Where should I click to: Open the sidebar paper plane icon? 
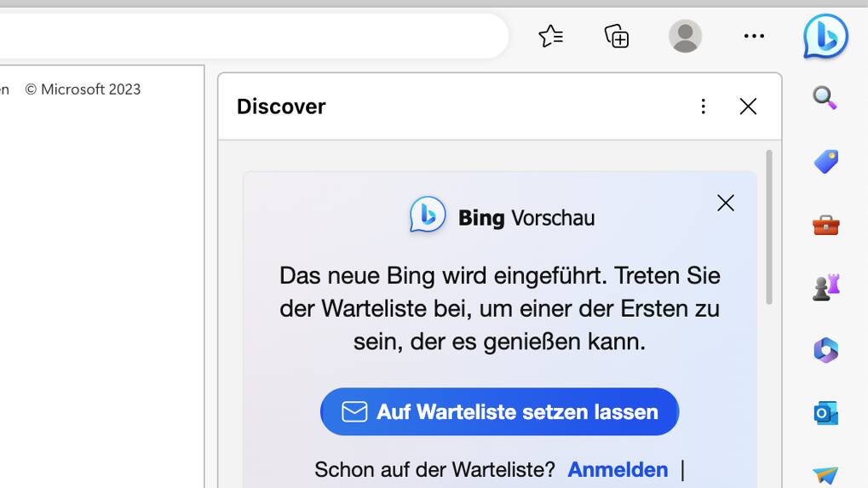tap(825, 474)
